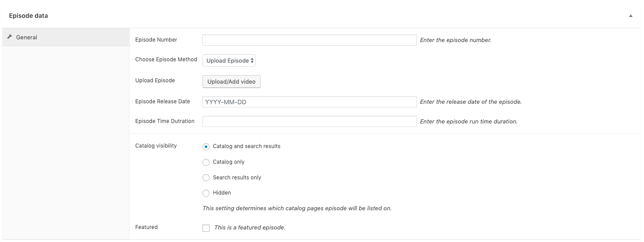Click 'This is a featured episode.' text
This screenshot has height=242, width=644.
250,228
